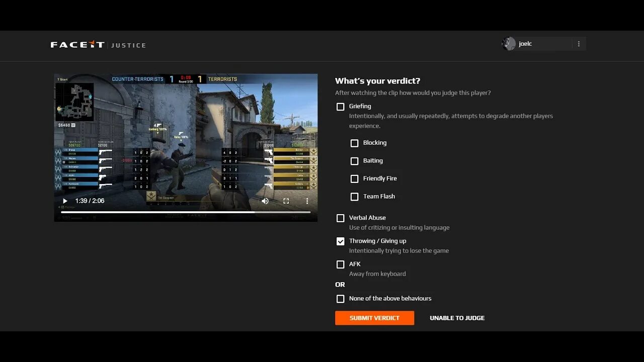Tick the AFK checkbox
Viewport: 644px width, 362px height.
(x=341, y=264)
